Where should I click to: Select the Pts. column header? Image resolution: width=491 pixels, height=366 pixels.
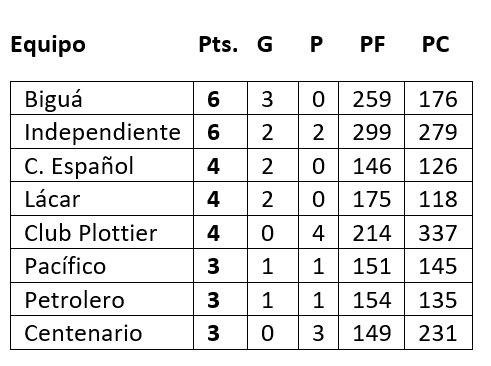(x=218, y=44)
